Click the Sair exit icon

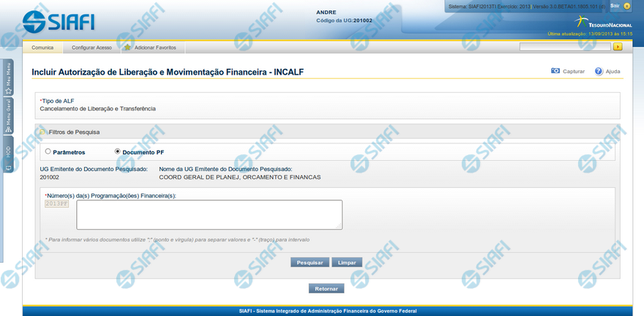[x=626, y=6]
